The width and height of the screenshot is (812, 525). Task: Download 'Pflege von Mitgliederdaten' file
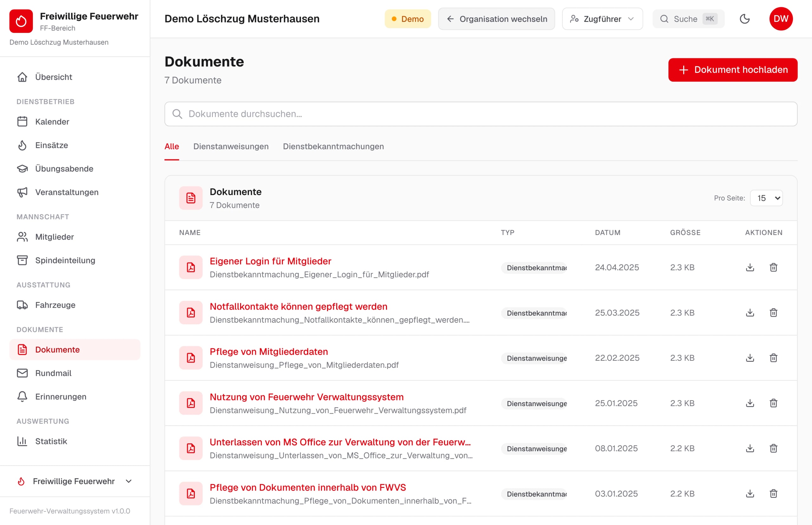click(750, 358)
